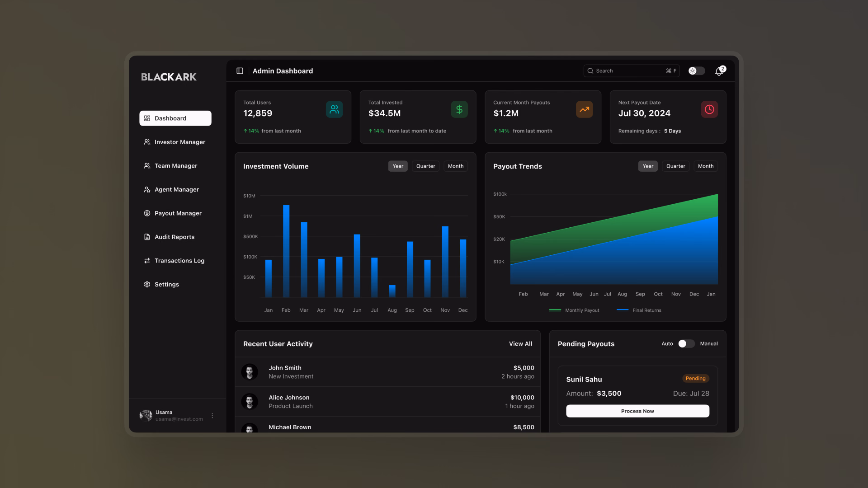
Task: Toggle the dark/light theme switch
Action: point(697,71)
